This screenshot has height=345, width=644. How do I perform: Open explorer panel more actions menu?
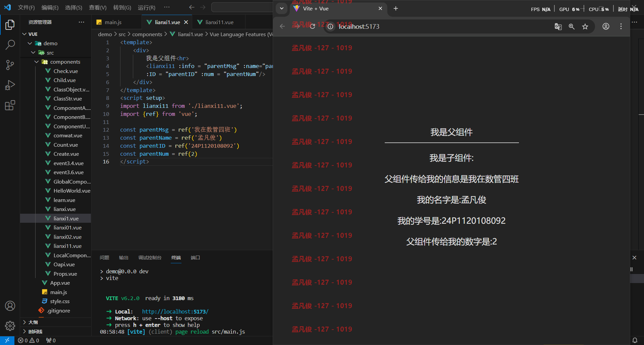pyautogui.click(x=82, y=22)
